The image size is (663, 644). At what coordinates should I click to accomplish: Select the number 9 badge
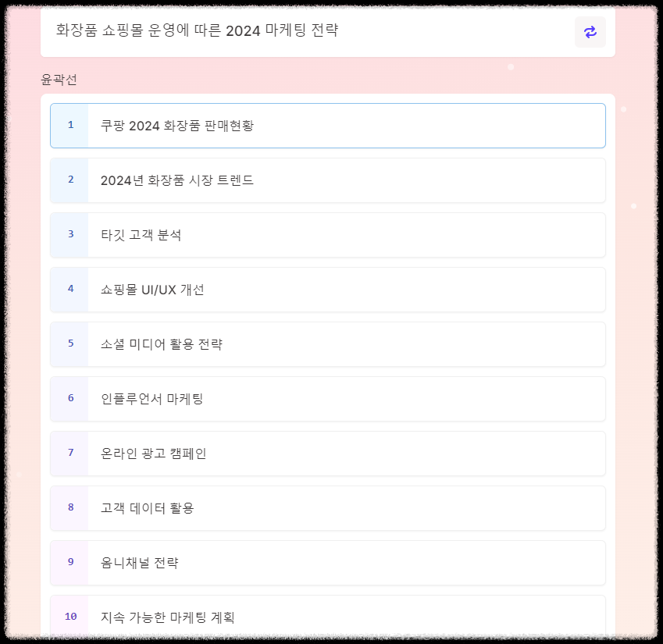[70, 562]
